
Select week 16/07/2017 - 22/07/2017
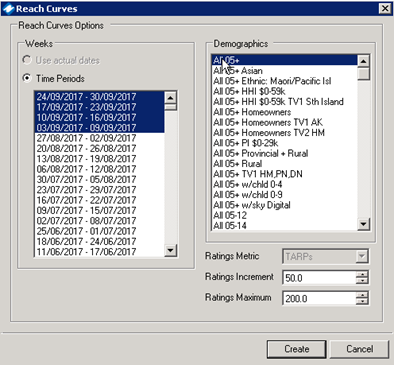point(99,200)
